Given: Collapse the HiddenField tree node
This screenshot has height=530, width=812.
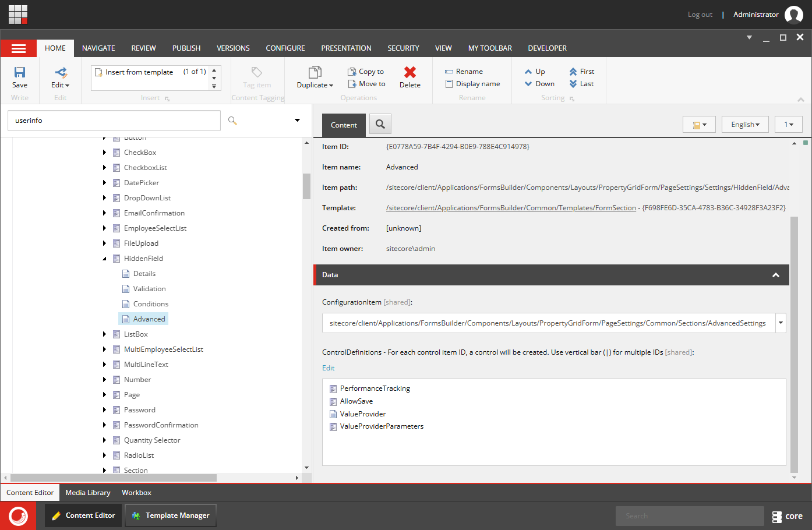Looking at the screenshot, I should click(x=104, y=259).
